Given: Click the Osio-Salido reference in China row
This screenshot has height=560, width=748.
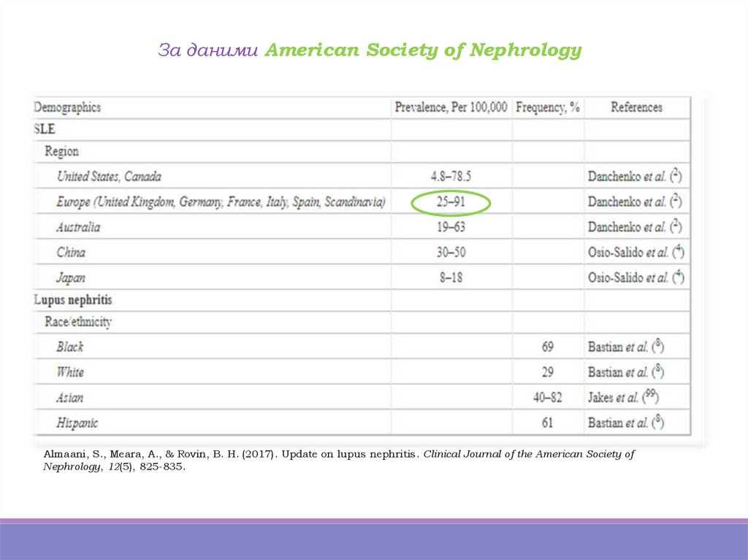Looking at the screenshot, I should [636, 252].
